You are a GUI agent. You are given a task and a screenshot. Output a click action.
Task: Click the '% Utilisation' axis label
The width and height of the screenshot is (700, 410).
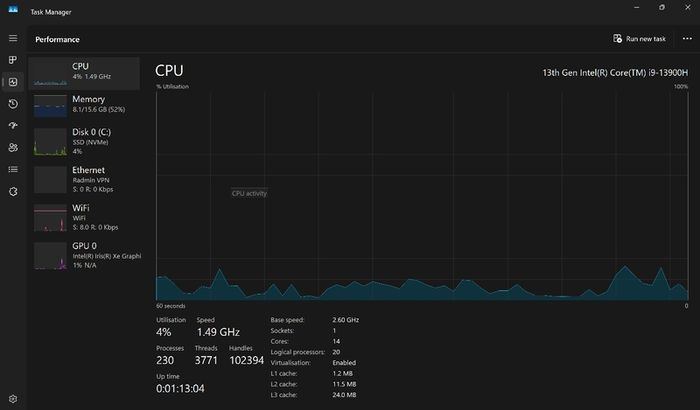(172, 87)
